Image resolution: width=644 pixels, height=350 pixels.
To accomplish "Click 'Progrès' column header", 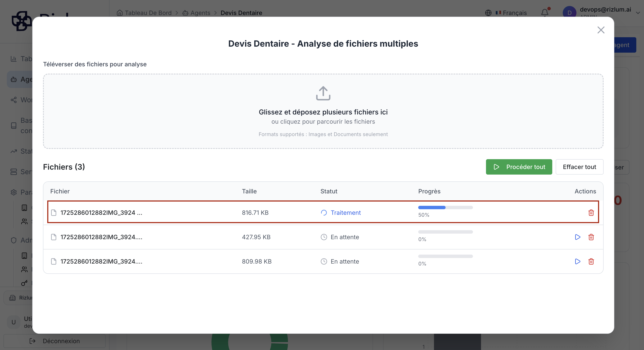I will 429,191.
